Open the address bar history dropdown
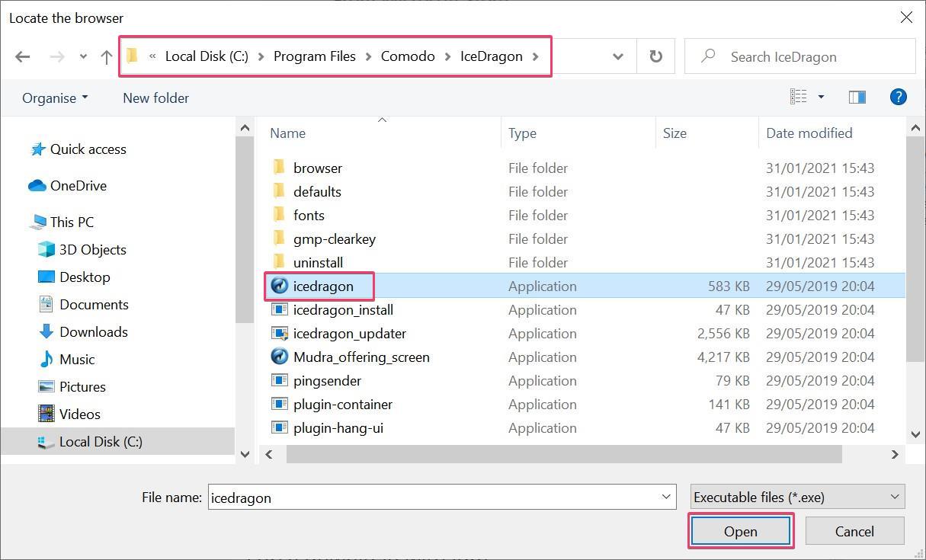This screenshot has width=926, height=560. pos(618,56)
